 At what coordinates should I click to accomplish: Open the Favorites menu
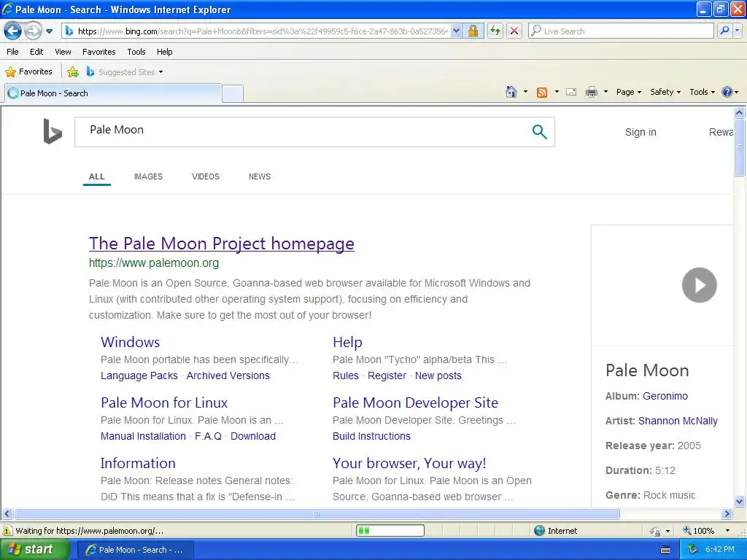point(98,52)
